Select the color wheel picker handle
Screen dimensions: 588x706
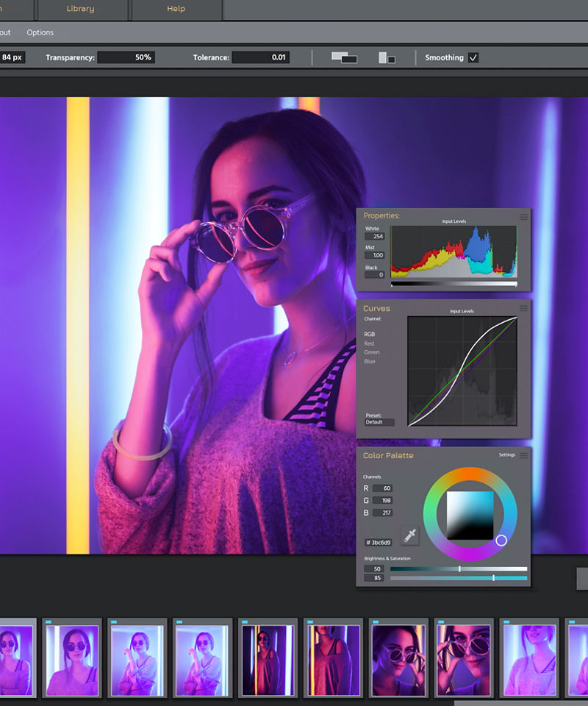503,541
